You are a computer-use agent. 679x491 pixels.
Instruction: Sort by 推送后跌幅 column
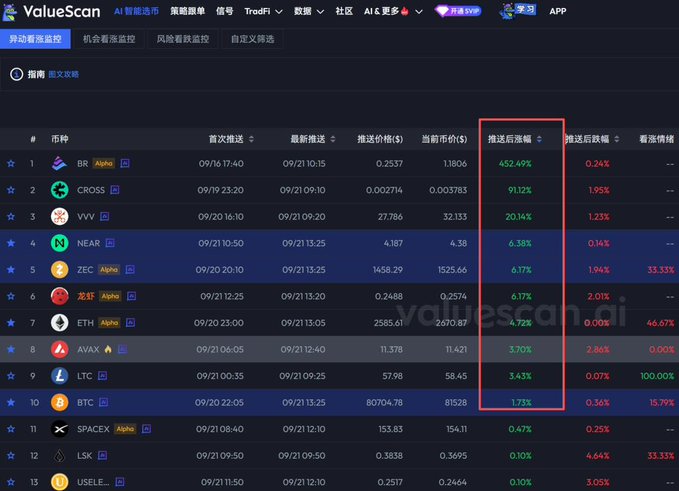(x=617, y=139)
